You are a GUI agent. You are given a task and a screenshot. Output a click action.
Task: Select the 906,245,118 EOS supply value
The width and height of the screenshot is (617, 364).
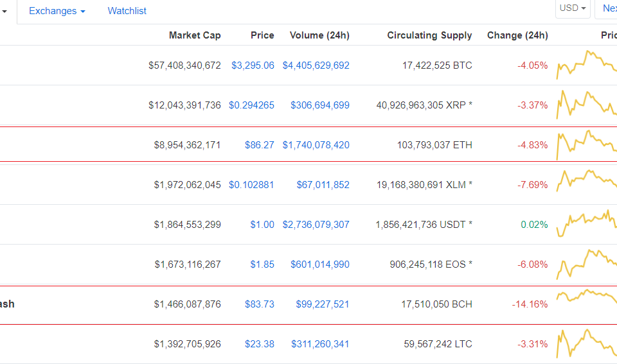click(431, 264)
